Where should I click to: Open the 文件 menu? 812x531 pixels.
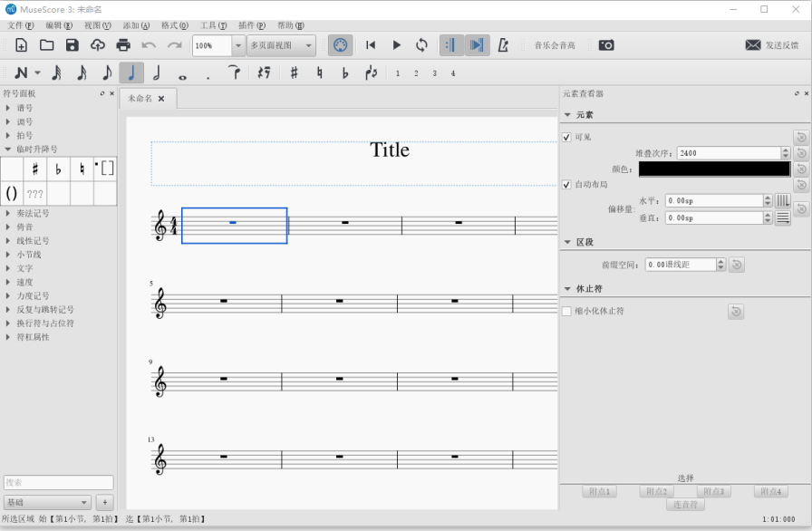tap(20, 25)
